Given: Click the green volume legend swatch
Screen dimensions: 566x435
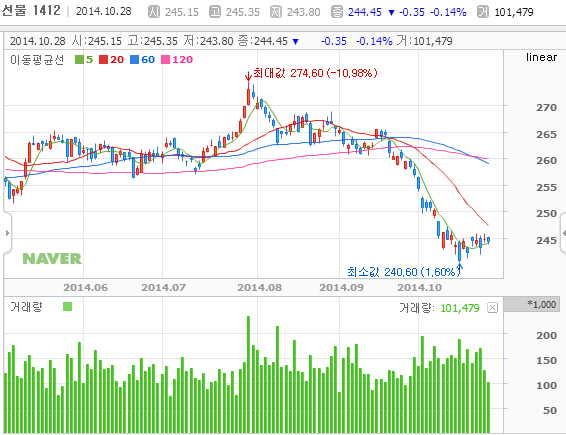Looking at the screenshot, I should pos(68,307).
